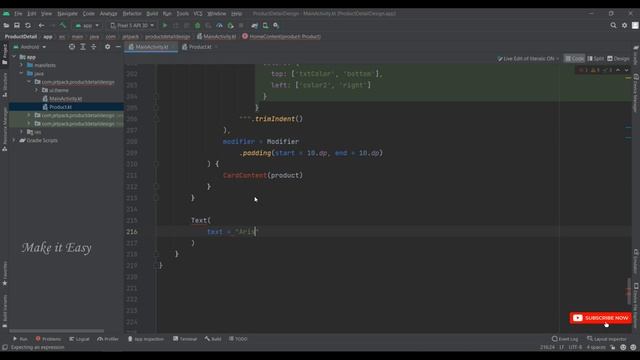Switch to the Product.kt editor tab
The height and width of the screenshot is (360, 640).
click(x=199, y=47)
